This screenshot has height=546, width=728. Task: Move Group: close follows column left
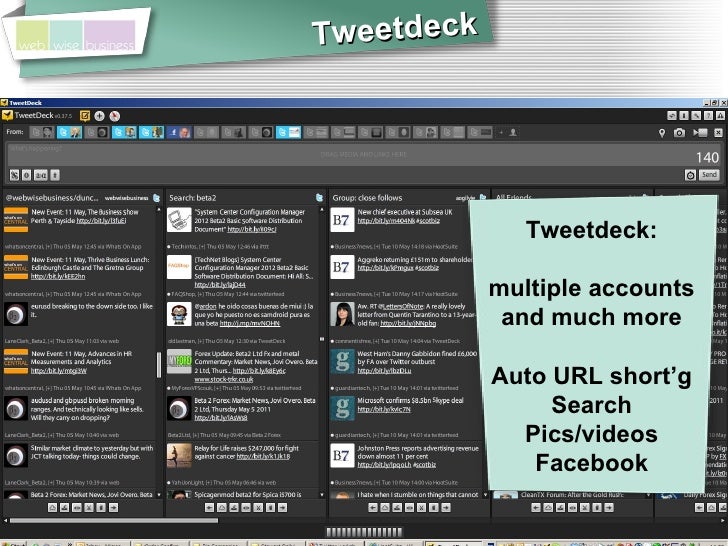(x=373, y=508)
